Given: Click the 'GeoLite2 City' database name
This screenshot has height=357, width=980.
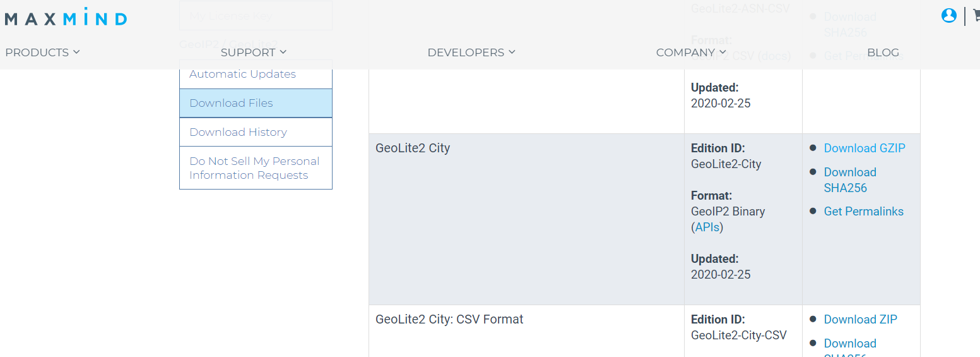Looking at the screenshot, I should pyautogui.click(x=413, y=148).
